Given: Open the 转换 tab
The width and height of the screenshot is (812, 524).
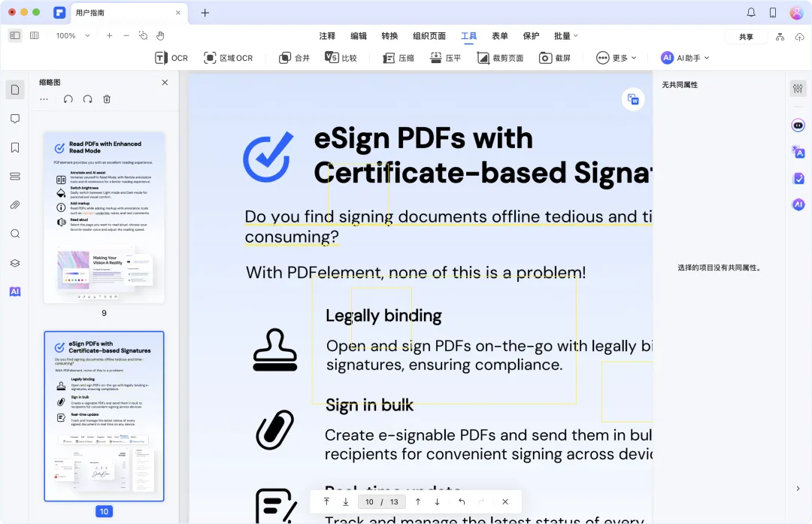Looking at the screenshot, I should pos(389,36).
